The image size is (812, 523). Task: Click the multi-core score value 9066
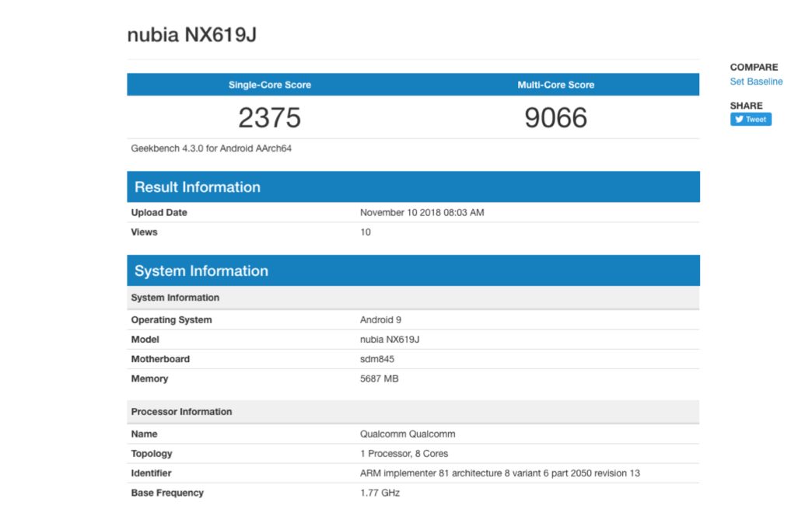click(555, 117)
